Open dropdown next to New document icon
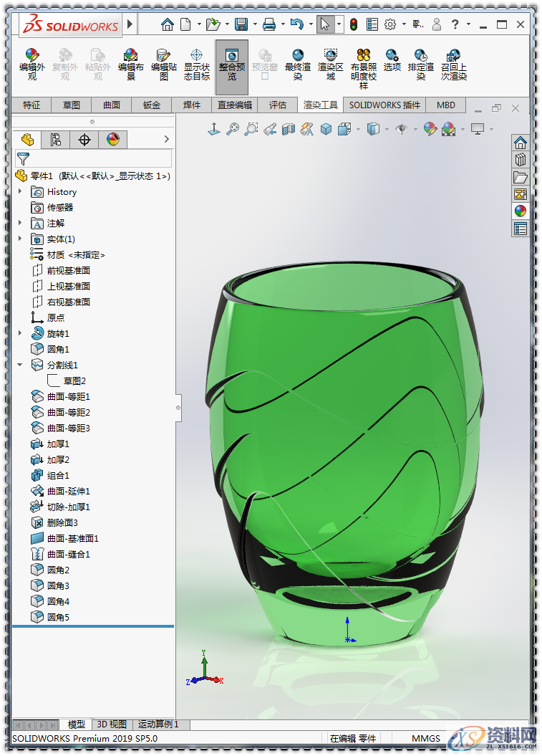 [x=199, y=24]
